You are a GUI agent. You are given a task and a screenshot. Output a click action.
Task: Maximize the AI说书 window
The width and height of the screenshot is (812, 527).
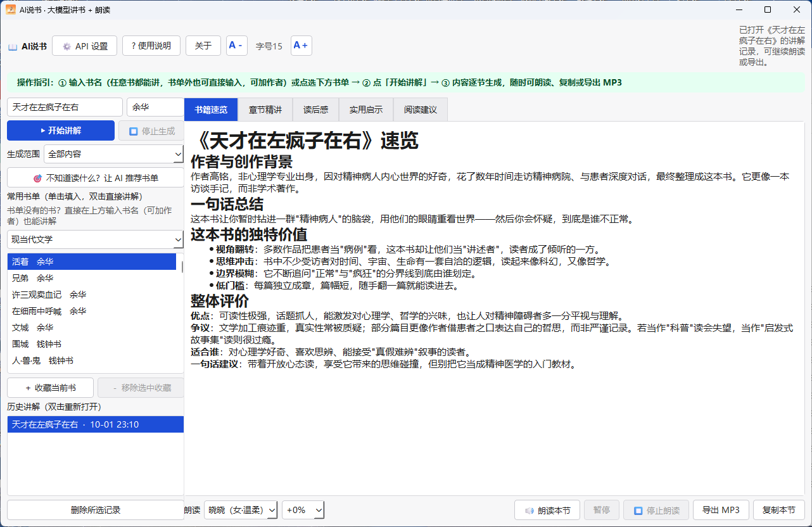point(768,10)
